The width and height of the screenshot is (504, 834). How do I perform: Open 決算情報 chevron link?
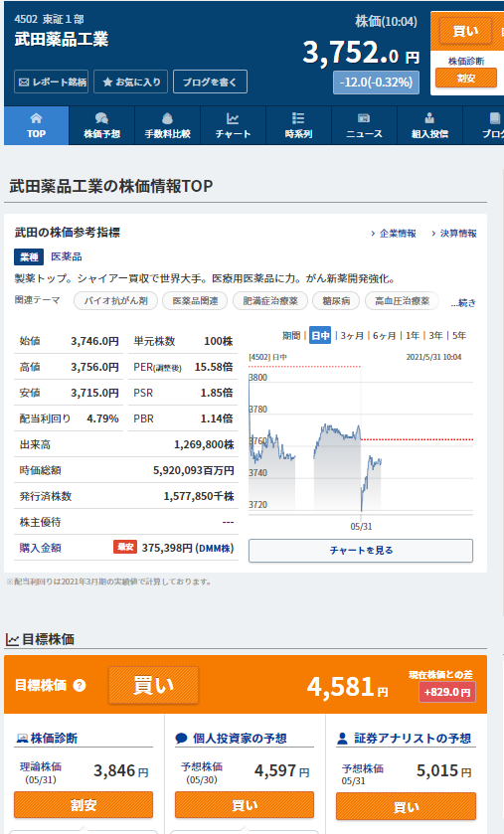tap(454, 233)
